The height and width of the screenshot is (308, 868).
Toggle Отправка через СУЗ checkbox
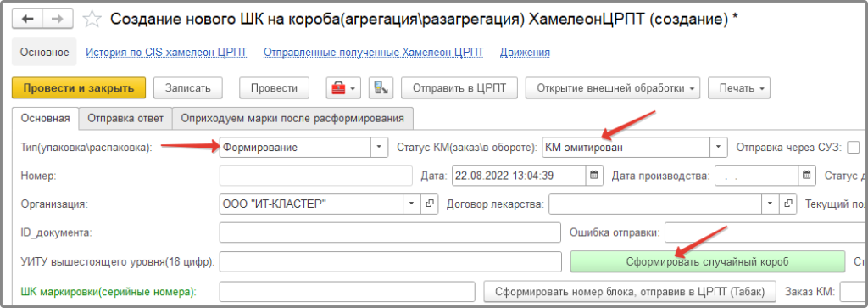(854, 148)
